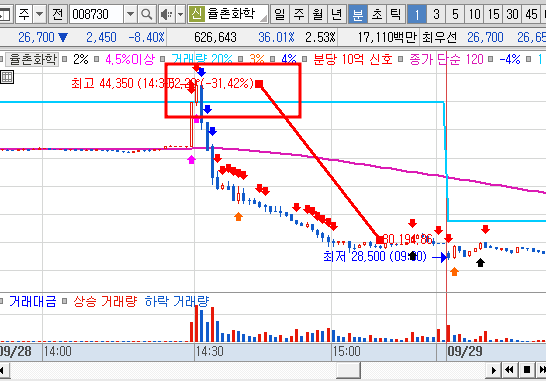Image resolution: width=546 pixels, height=381 pixels.
Task: Click the green 신 badge icon
Action: pos(197,14)
